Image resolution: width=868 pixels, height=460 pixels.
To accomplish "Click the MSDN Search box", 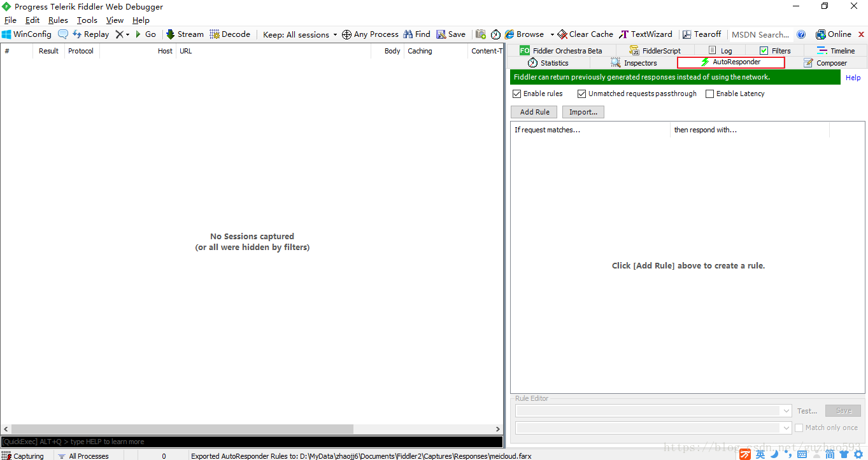I will click(760, 34).
